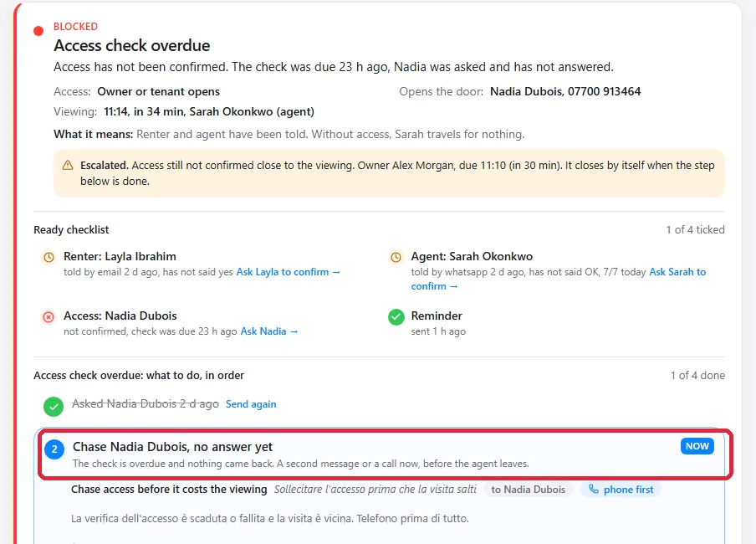The image size is (756, 544).
Task: Click the clock icon beside Agent: Sarah Okonkwo
Action: pyautogui.click(x=396, y=257)
